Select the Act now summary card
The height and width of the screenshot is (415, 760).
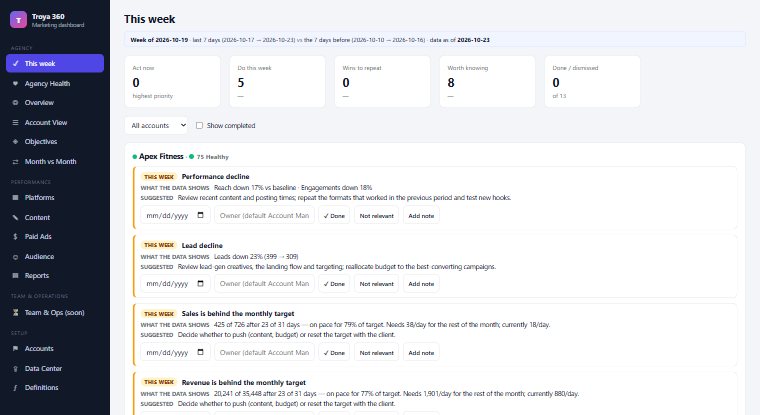point(173,81)
